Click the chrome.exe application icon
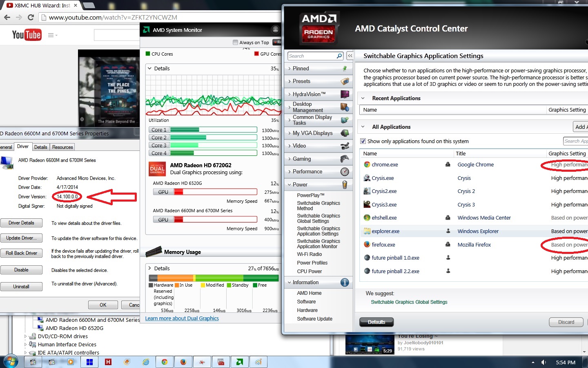 367,164
